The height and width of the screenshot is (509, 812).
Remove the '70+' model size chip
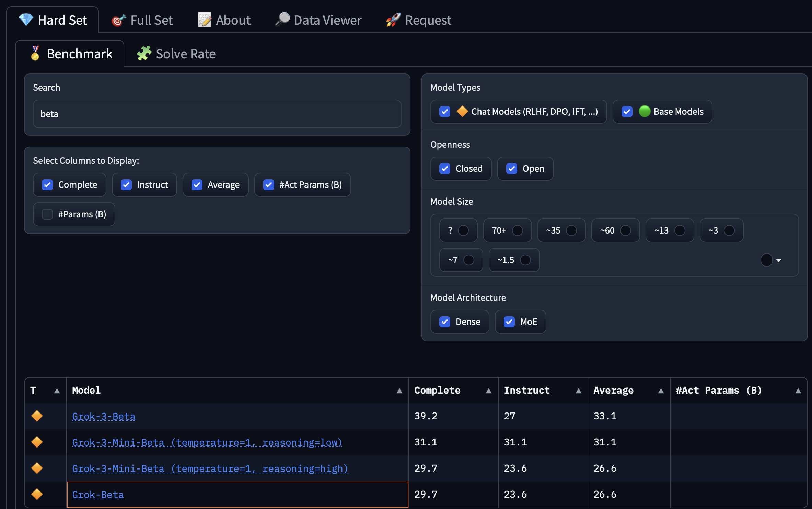[x=518, y=230]
